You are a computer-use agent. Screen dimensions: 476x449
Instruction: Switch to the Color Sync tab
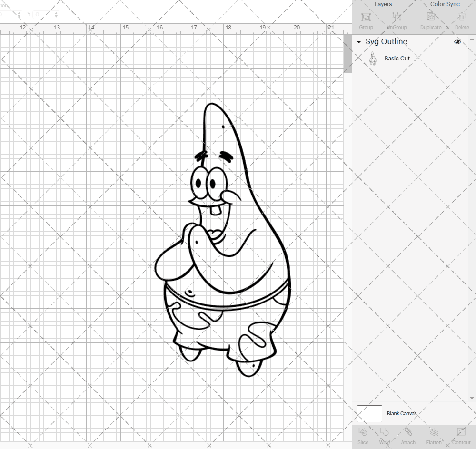tap(445, 4)
